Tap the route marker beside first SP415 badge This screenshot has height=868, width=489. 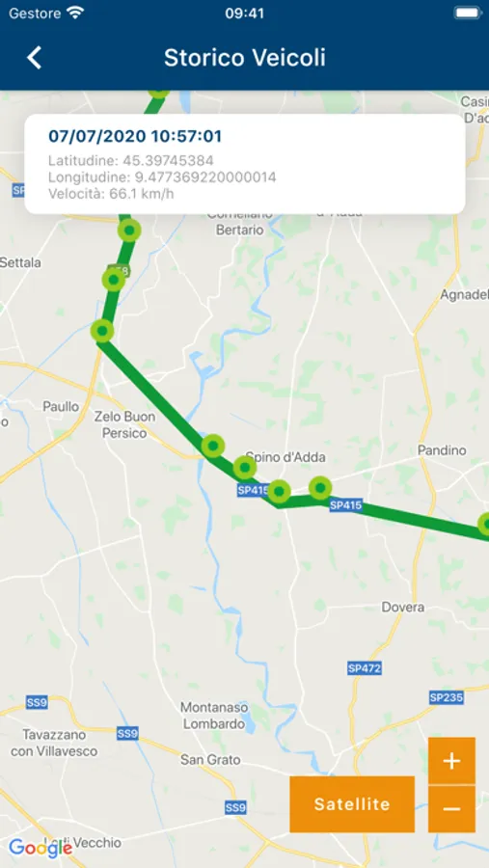pos(279,491)
